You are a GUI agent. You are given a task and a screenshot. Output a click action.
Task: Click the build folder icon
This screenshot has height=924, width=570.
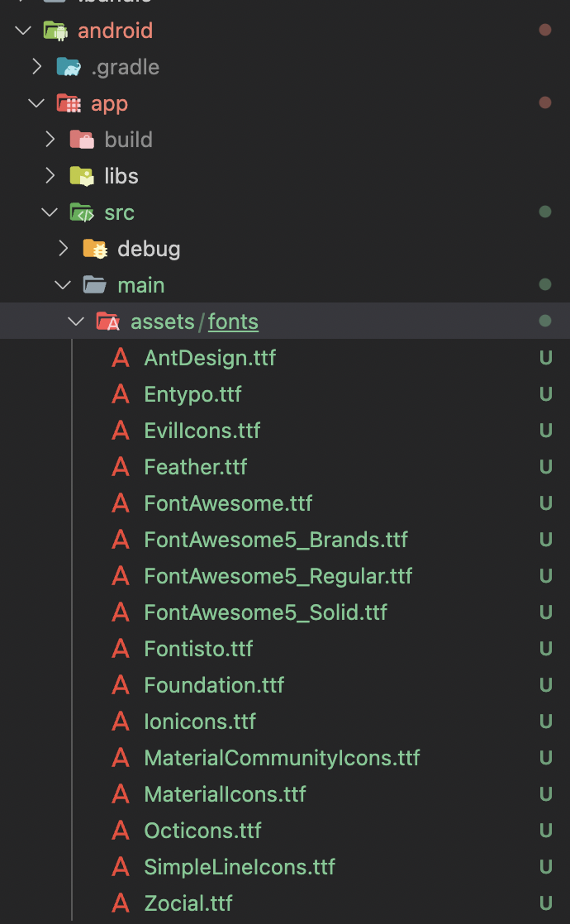click(x=82, y=140)
